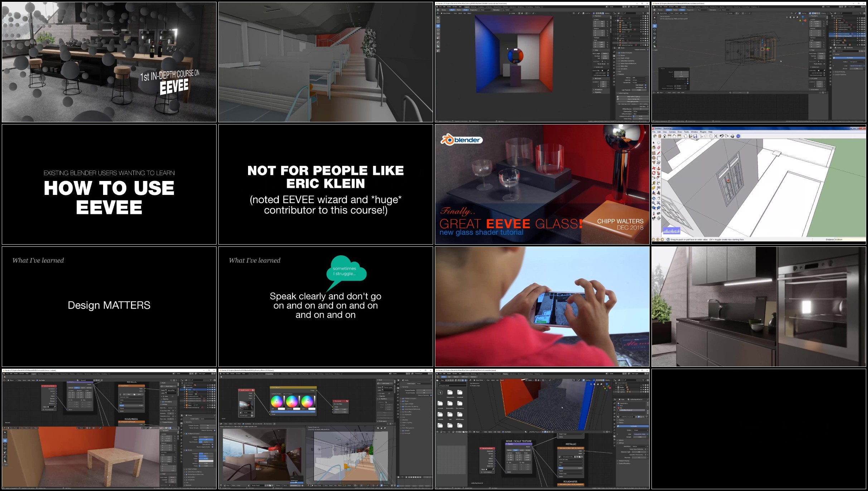868x491 pixels.
Task: Select the pink Eraser tool in SketchUp
Action: tap(659, 147)
